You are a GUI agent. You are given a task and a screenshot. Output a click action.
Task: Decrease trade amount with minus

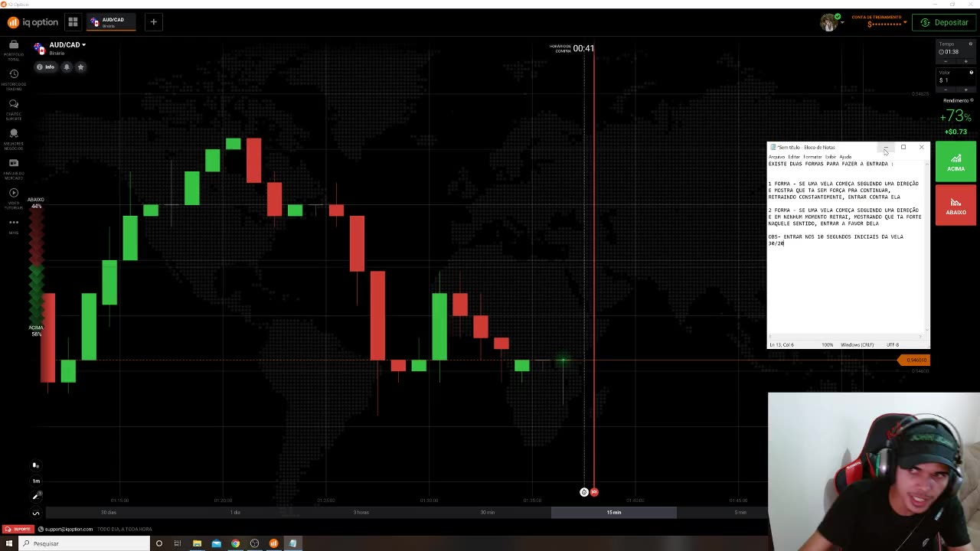click(x=945, y=90)
